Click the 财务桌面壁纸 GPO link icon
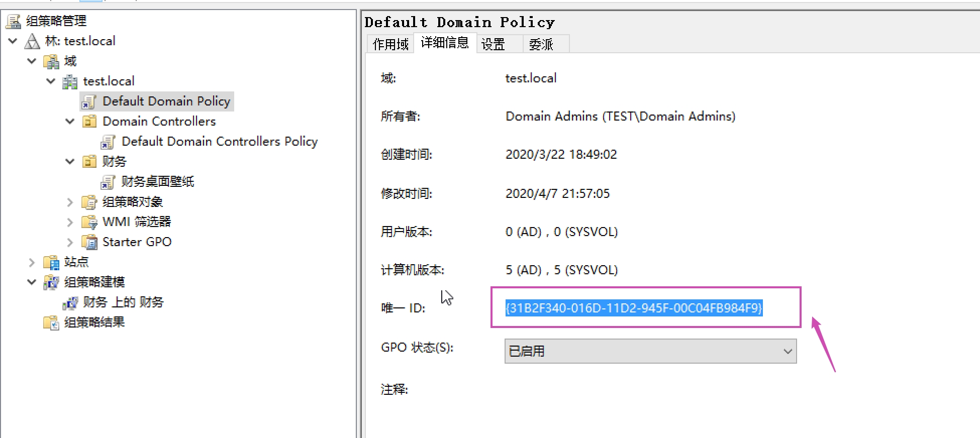The image size is (980, 438). 108,182
